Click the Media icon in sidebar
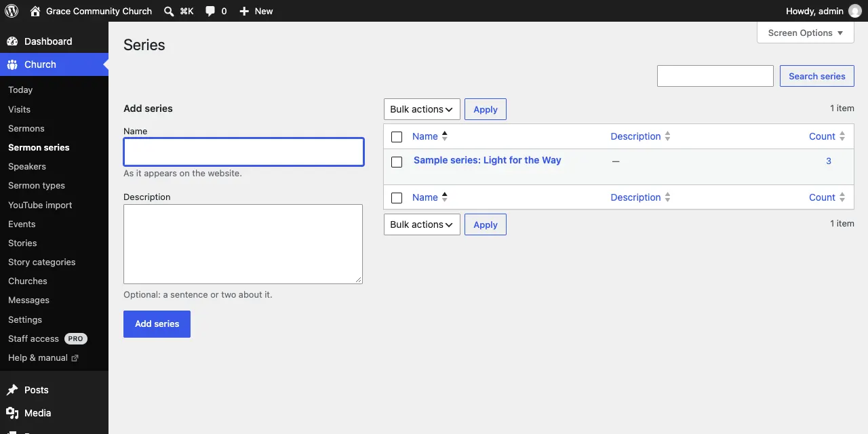The image size is (868, 434). [12, 413]
